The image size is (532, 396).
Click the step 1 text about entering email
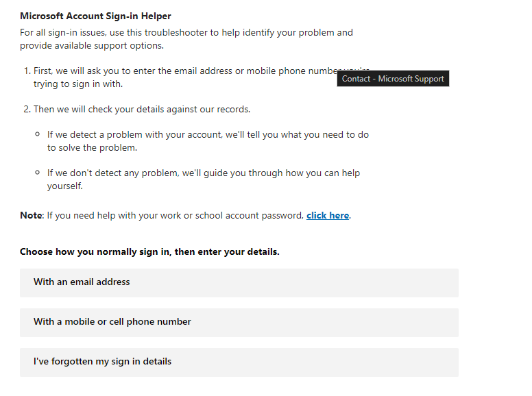click(201, 77)
